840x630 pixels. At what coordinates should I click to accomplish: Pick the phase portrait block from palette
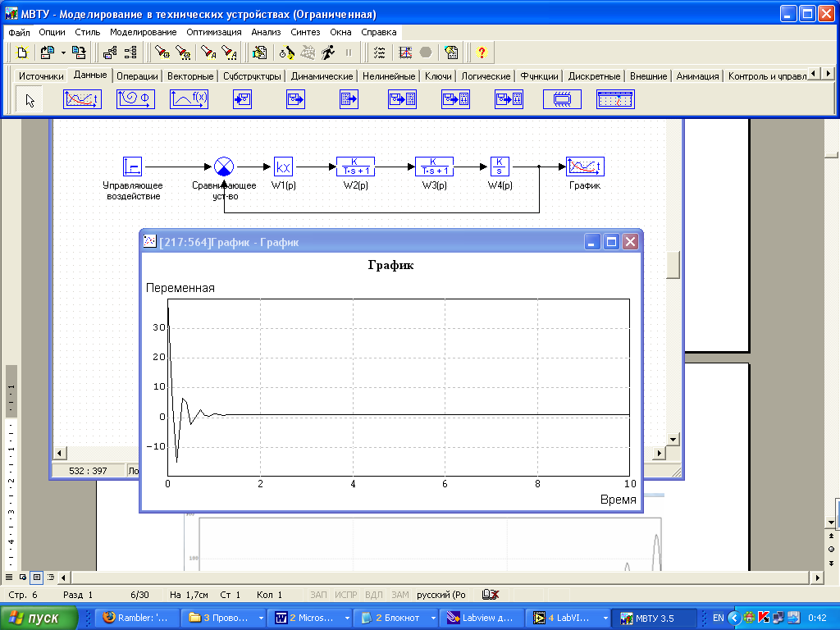(x=135, y=99)
